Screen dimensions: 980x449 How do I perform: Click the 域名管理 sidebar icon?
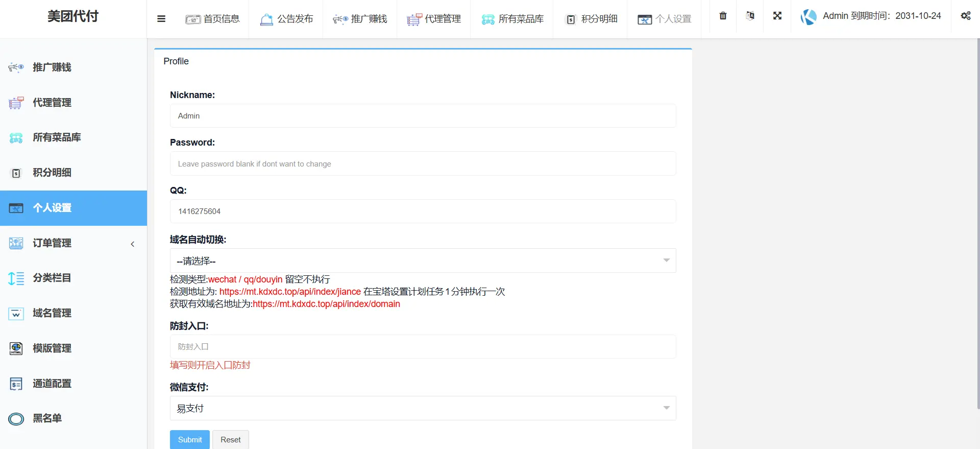(16, 313)
